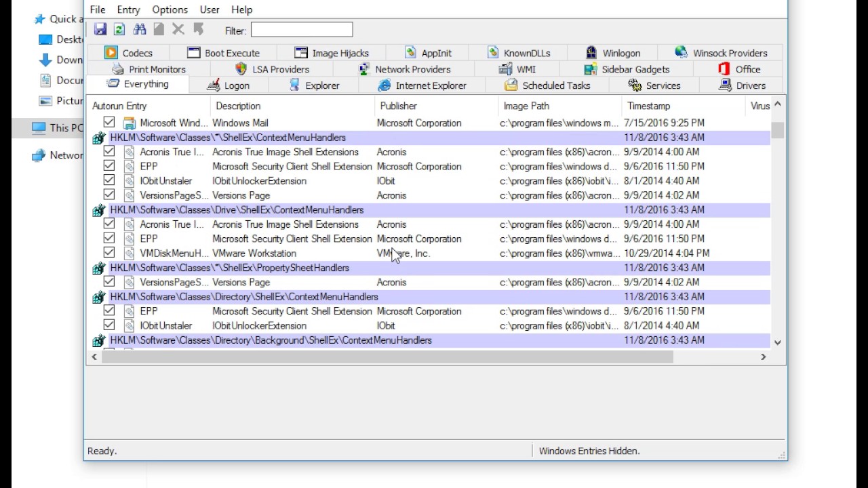The image size is (868, 488).
Task: Open the Winlogon tab
Action: (x=613, y=53)
